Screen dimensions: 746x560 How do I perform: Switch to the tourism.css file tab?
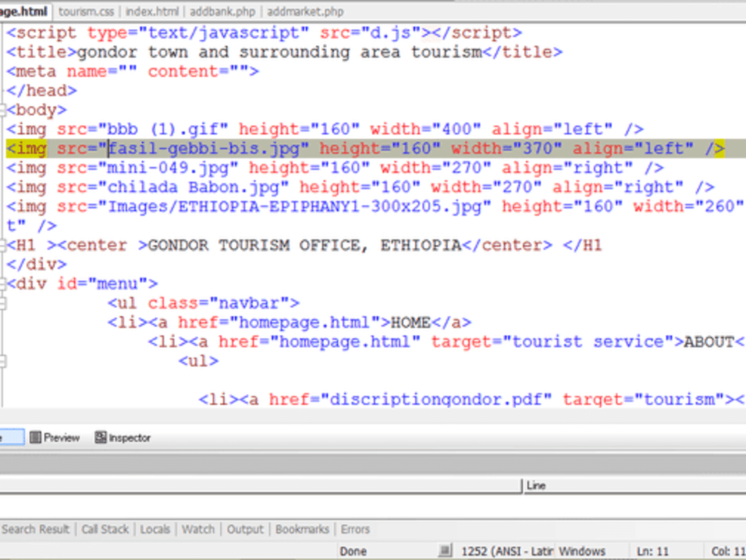(86, 11)
